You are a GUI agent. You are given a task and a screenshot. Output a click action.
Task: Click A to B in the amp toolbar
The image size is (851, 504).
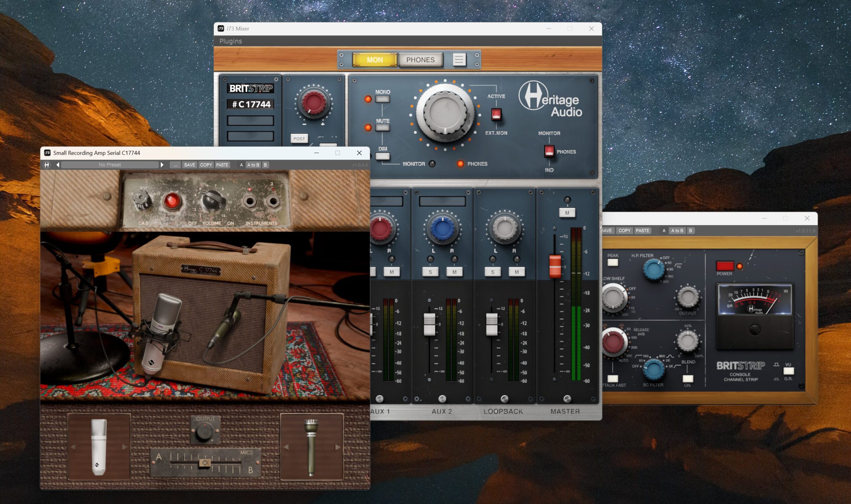(x=253, y=165)
